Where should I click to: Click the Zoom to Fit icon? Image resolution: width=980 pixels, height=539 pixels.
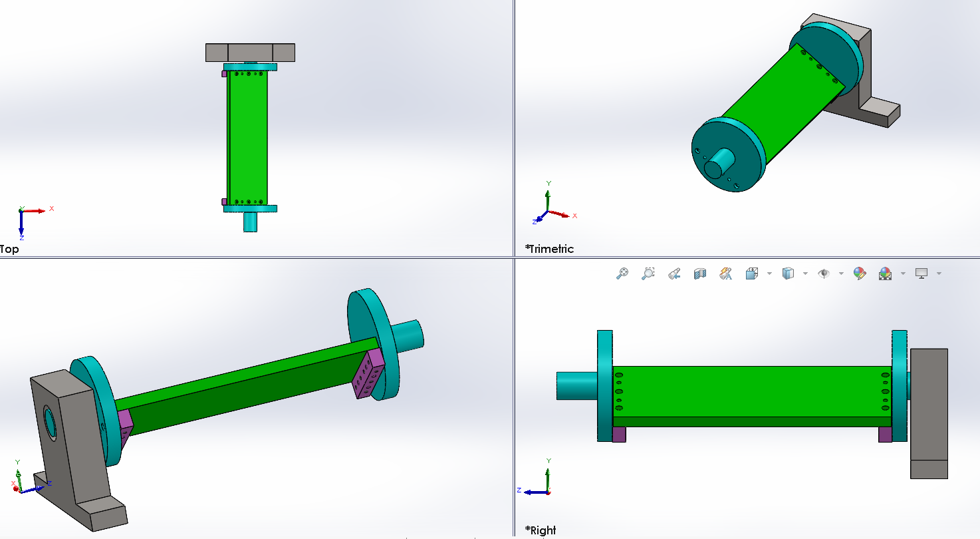pos(622,273)
